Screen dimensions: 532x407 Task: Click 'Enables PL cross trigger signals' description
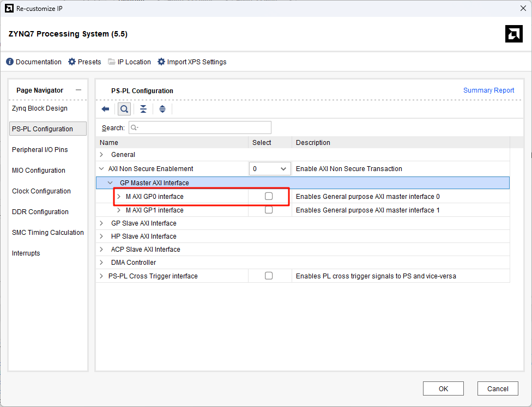pos(376,276)
